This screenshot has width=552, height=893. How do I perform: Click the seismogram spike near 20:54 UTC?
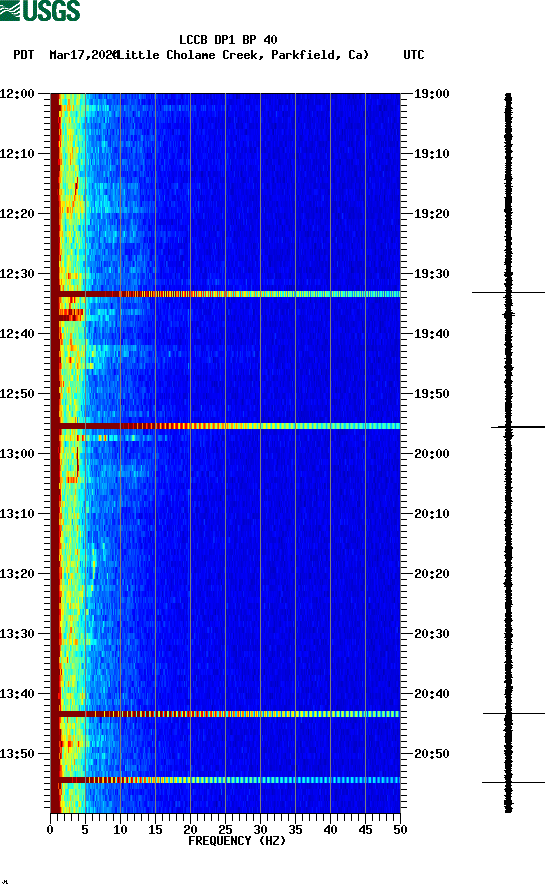513,783
